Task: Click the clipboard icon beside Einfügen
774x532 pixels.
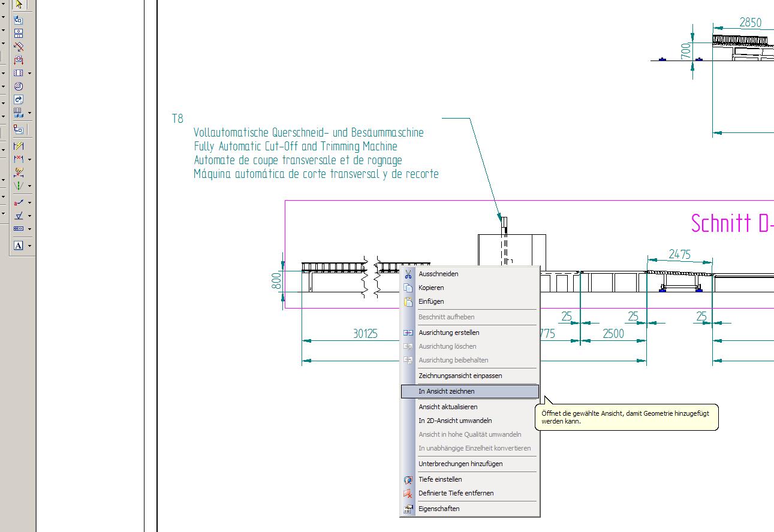Action: 408,301
